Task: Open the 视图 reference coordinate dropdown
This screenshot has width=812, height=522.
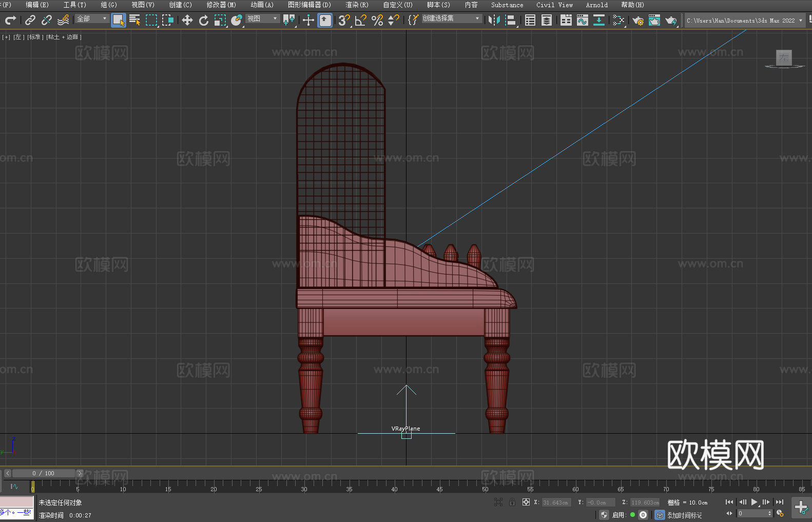Action: coord(262,18)
